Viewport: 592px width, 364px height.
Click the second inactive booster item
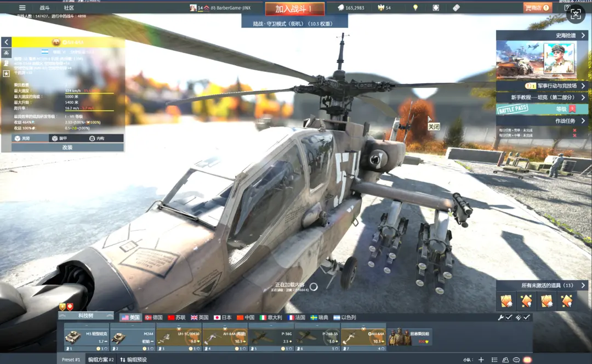coord(526,301)
